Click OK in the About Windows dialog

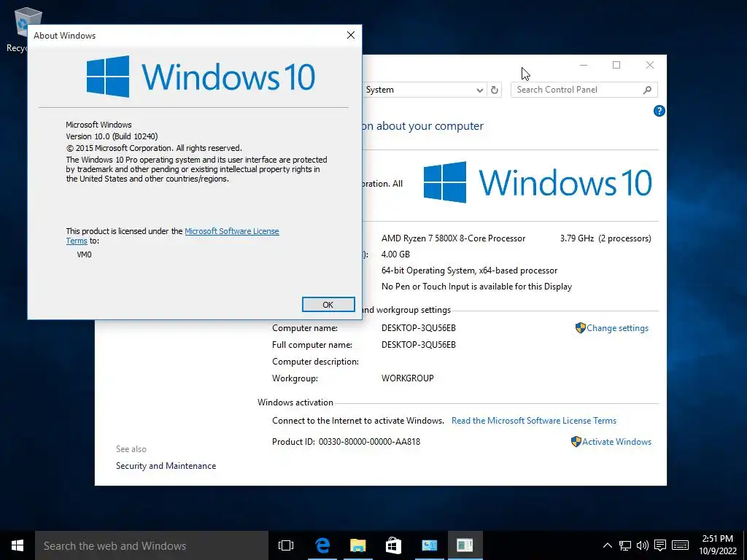click(328, 305)
